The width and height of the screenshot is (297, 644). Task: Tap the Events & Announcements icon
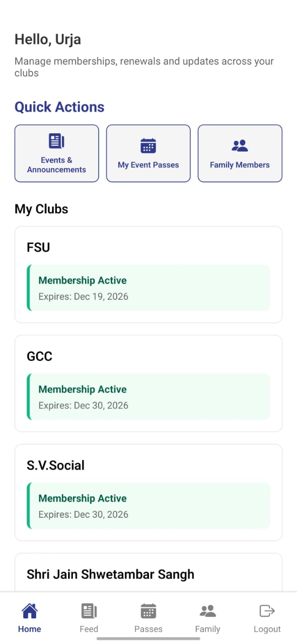click(x=56, y=140)
